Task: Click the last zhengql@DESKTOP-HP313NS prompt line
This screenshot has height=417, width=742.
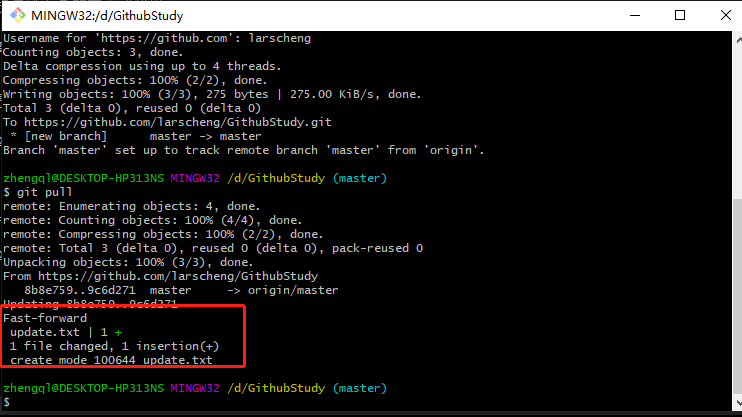Action: [x=195, y=388]
